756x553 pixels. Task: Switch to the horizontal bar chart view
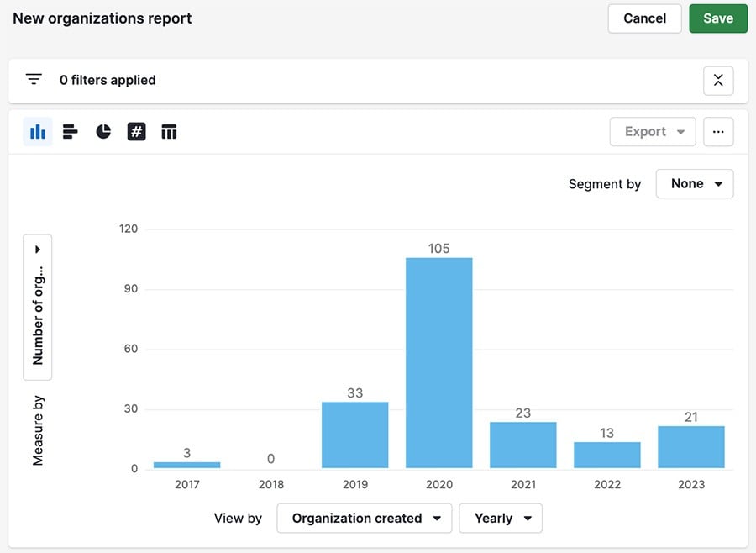click(x=70, y=131)
